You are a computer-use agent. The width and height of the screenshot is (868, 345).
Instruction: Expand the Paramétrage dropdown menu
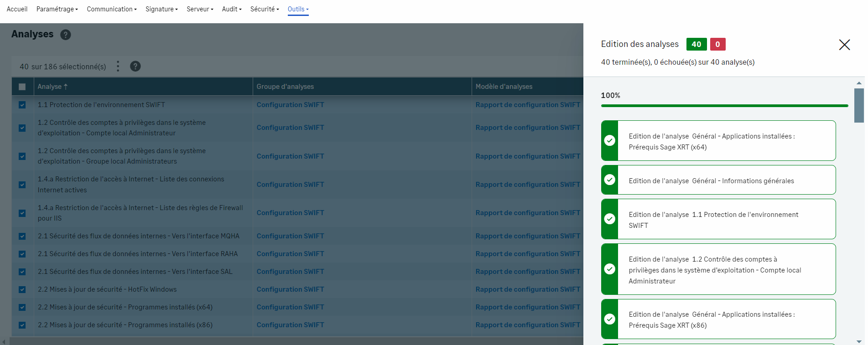click(x=57, y=9)
